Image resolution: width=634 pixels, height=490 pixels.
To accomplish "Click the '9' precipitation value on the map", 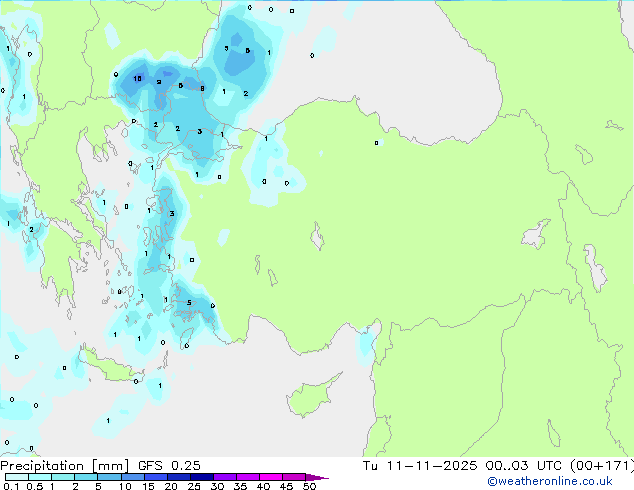I will [159, 82].
